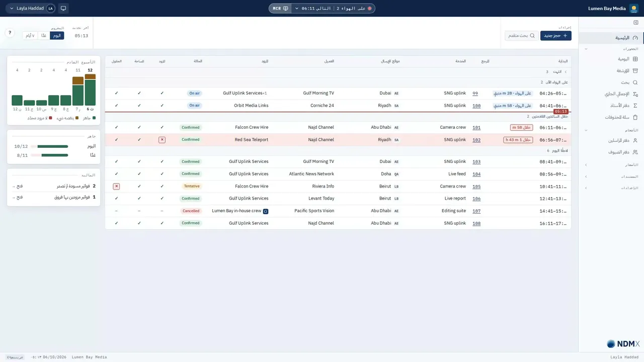Click the حجز جديد new booking button
Viewport: 644px width, 362px height.
556,36
